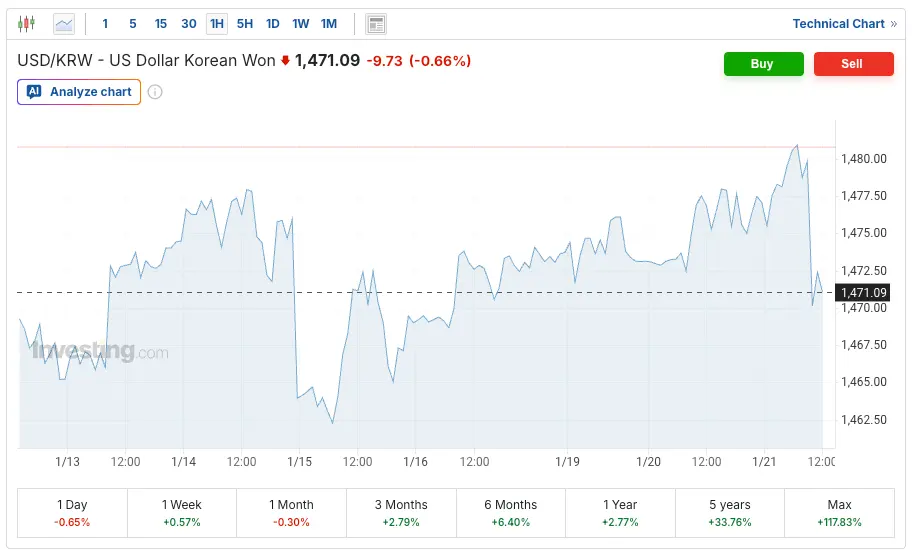Image resolution: width=914 pixels, height=555 pixels.
Task: Click the info icon beside Analyze chart
Action: [155, 92]
